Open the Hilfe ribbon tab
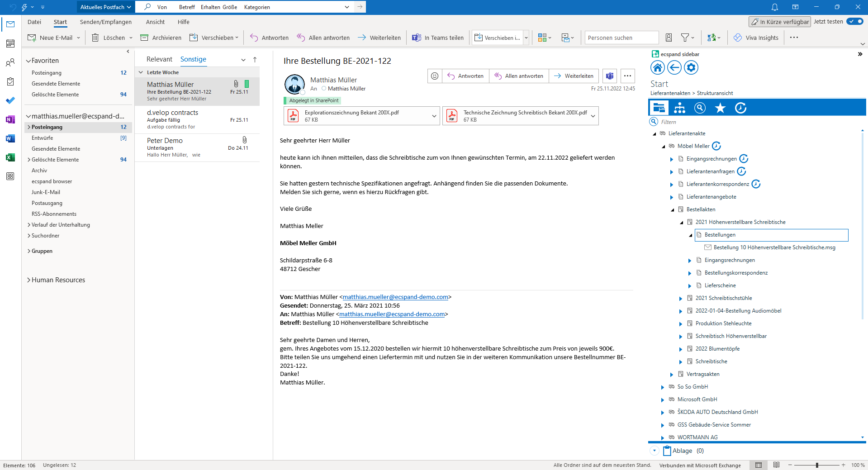This screenshot has width=868, height=470. tap(184, 22)
